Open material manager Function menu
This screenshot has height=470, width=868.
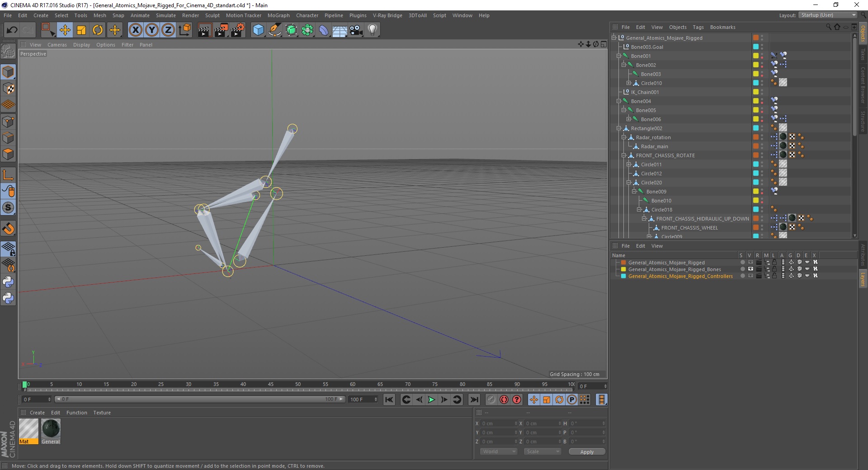(77, 413)
